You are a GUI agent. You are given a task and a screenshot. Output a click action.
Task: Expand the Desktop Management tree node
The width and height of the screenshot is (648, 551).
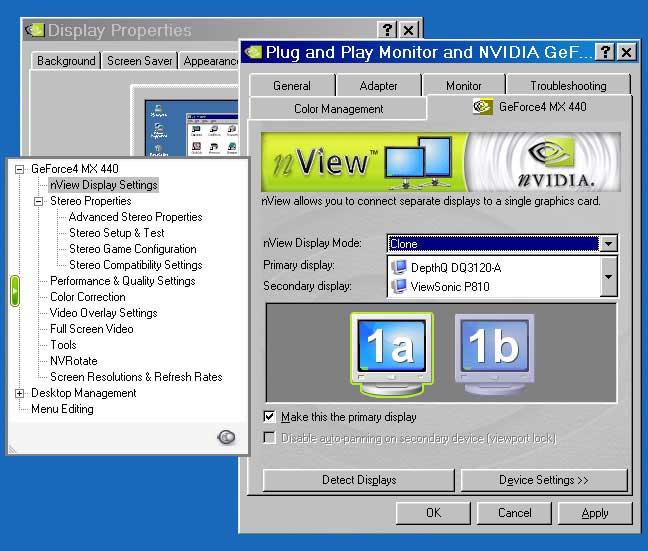pyautogui.click(x=19, y=393)
